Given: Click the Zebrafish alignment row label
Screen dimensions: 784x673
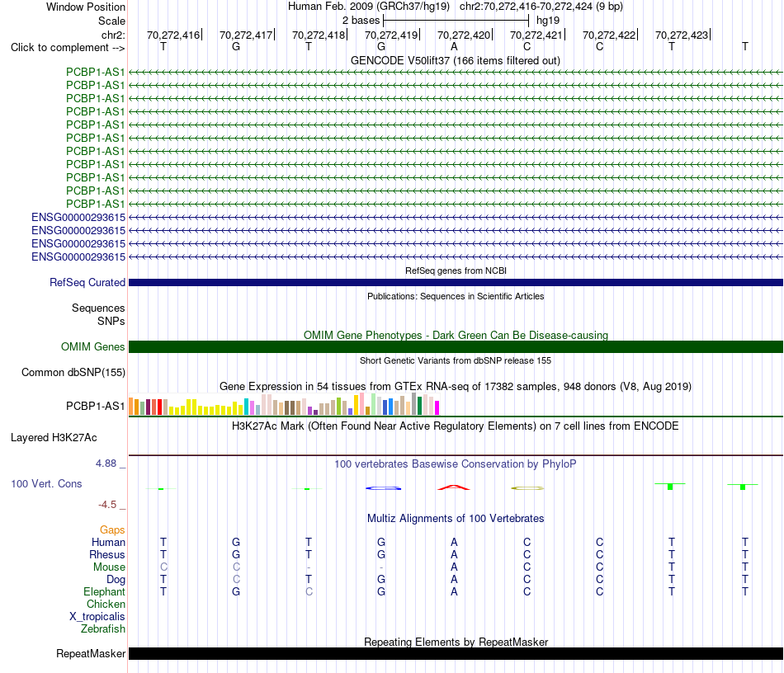Looking at the screenshot, I should (x=103, y=629).
